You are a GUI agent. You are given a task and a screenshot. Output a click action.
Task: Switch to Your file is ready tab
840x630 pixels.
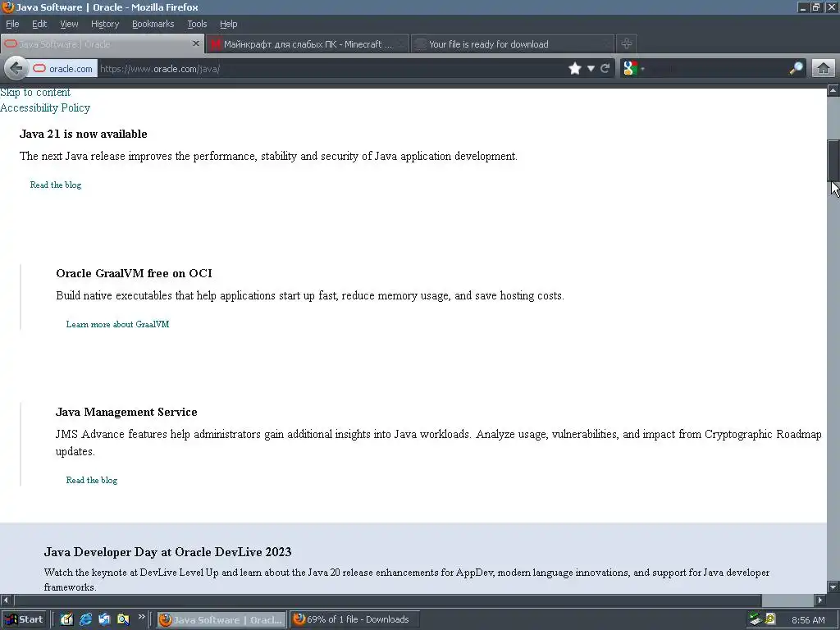click(x=513, y=44)
